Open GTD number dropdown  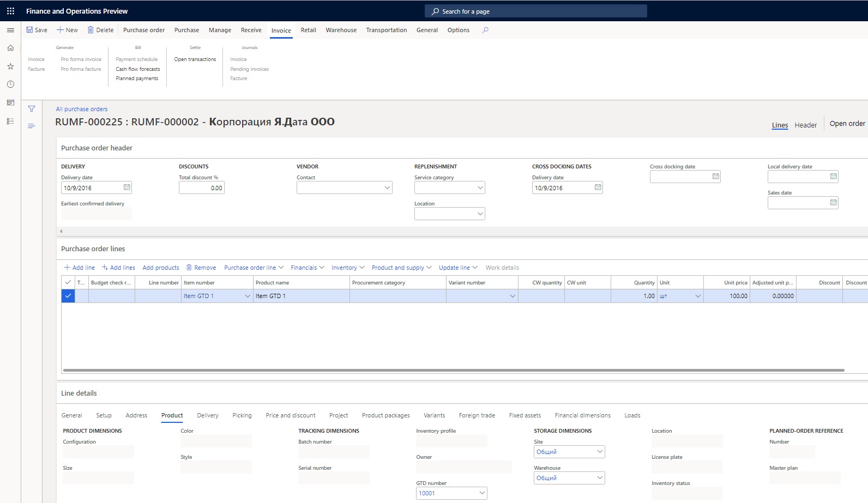(482, 493)
